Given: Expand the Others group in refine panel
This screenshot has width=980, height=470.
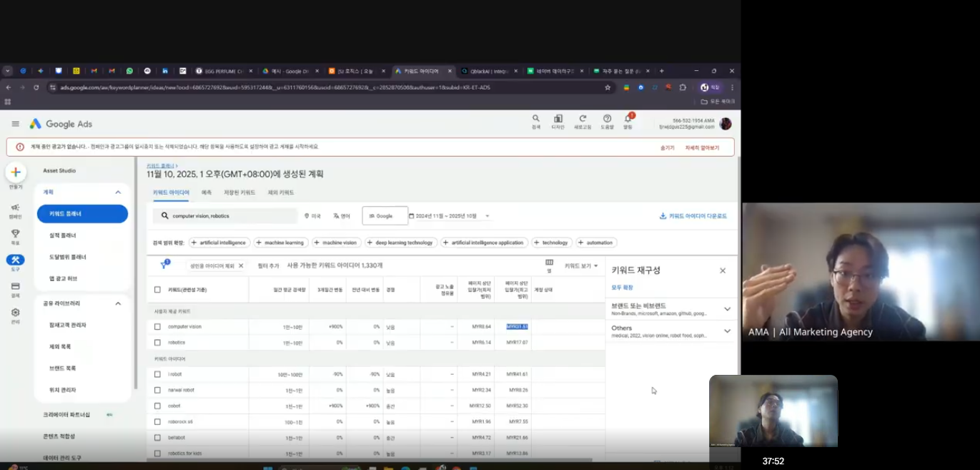Looking at the screenshot, I should point(727,331).
